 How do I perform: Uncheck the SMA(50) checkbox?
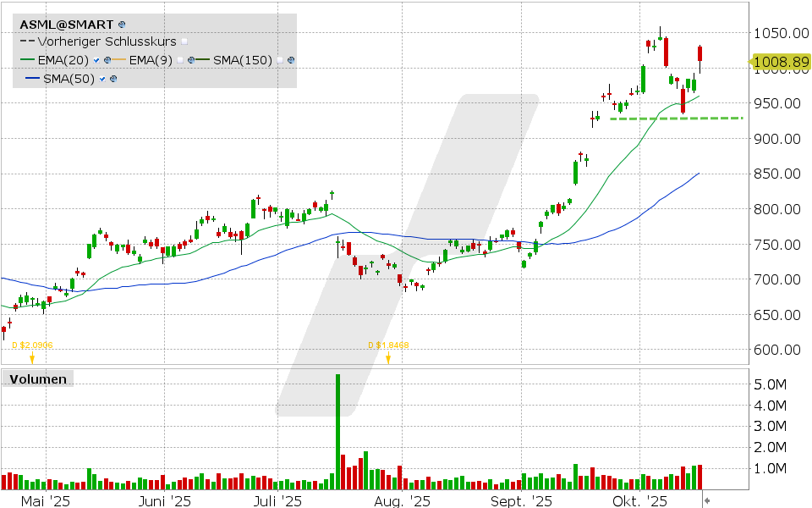[103, 79]
